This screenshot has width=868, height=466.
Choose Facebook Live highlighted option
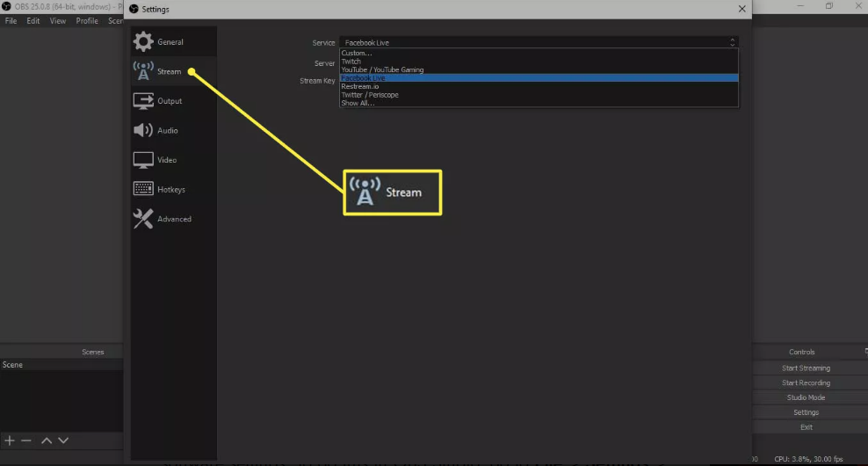(539, 78)
